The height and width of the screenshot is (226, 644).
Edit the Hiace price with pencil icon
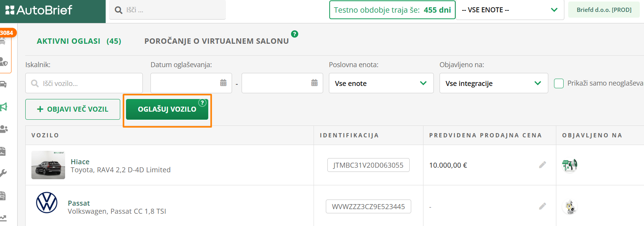pos(542,165)
